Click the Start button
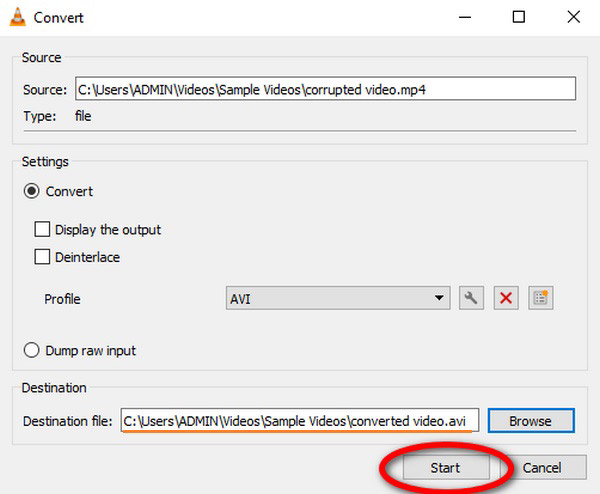600x494 pixels. click(446, 467)
